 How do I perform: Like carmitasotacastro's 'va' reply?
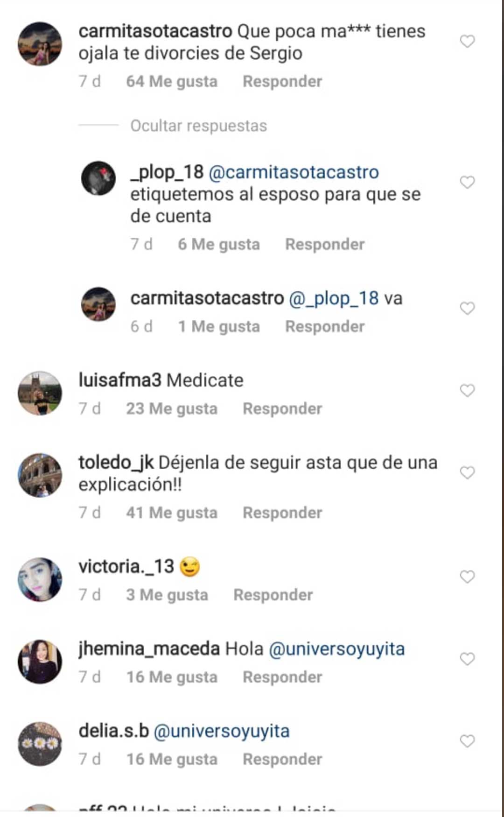tap(467, 308)
